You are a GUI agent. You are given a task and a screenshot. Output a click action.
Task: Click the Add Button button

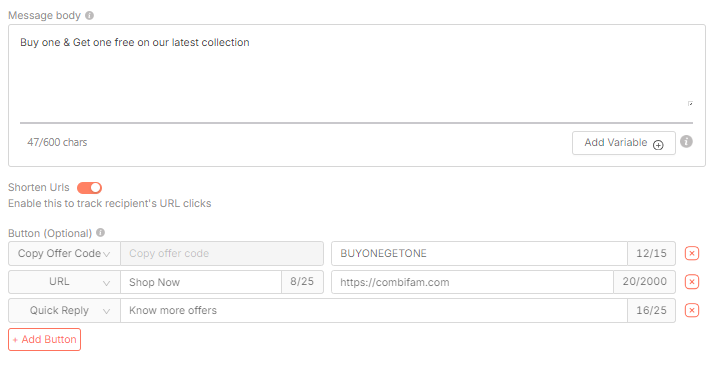click(x=45, y=339)
